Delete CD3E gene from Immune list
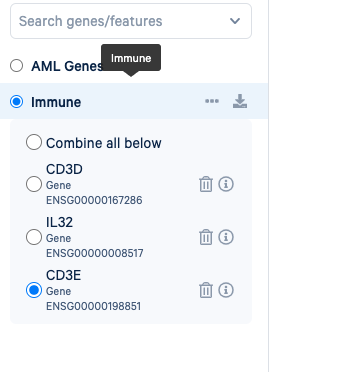Screen dimensions: 362x372 (206, 290)
